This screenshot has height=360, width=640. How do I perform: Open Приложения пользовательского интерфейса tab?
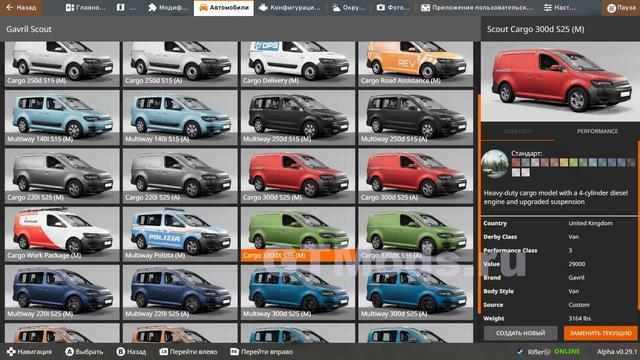[476, 8]
